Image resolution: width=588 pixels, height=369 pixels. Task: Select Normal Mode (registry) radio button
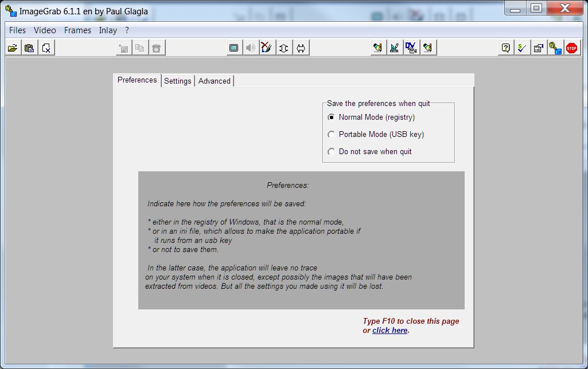[x=331, y=117]
